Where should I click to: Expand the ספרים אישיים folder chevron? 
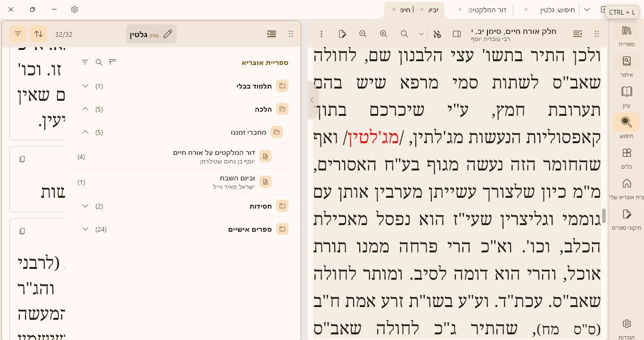(x=85, y=229)
